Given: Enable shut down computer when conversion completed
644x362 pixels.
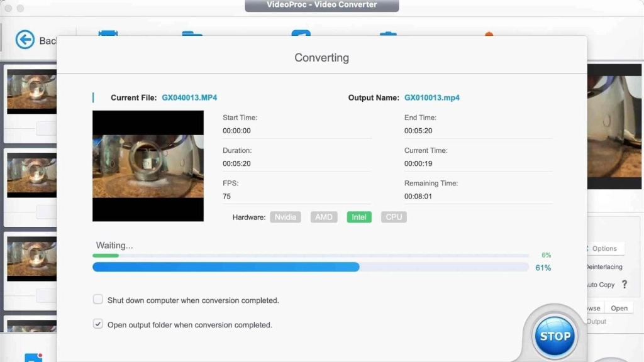Looking at the screenshot, I should (97, 299).
